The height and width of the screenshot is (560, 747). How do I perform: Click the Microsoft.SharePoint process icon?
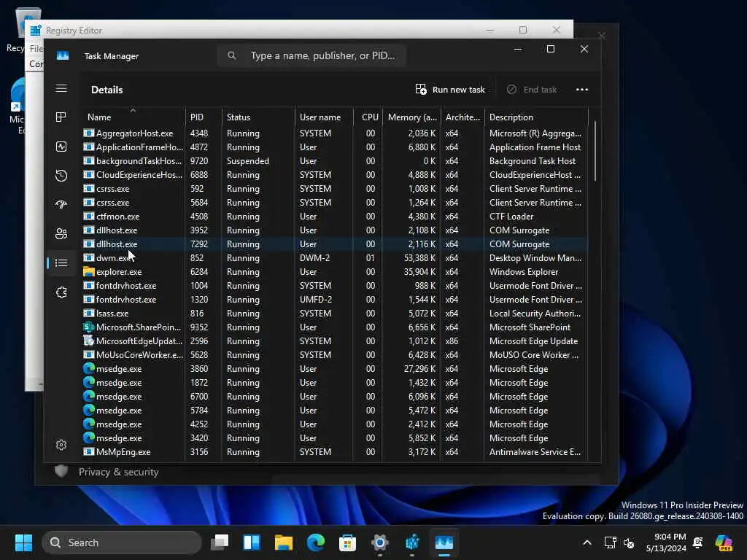click(88, 327)
